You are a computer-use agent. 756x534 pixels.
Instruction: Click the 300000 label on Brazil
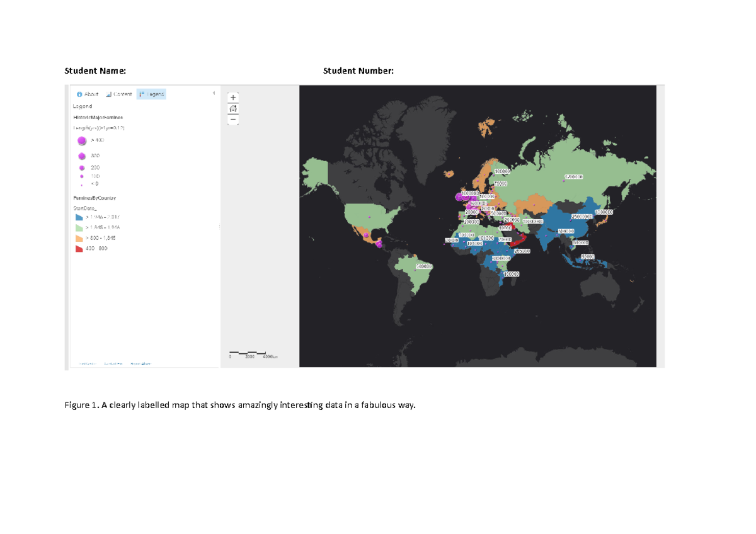pyautogui.click(x=424, y=266)
